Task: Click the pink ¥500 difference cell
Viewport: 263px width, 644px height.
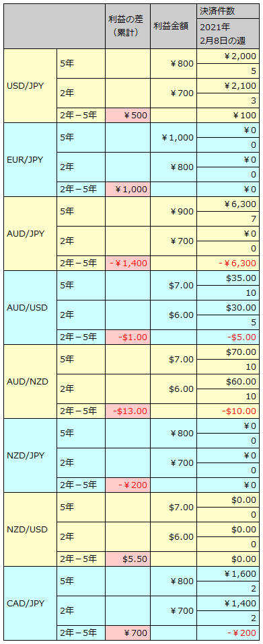Action: [128, 116]
